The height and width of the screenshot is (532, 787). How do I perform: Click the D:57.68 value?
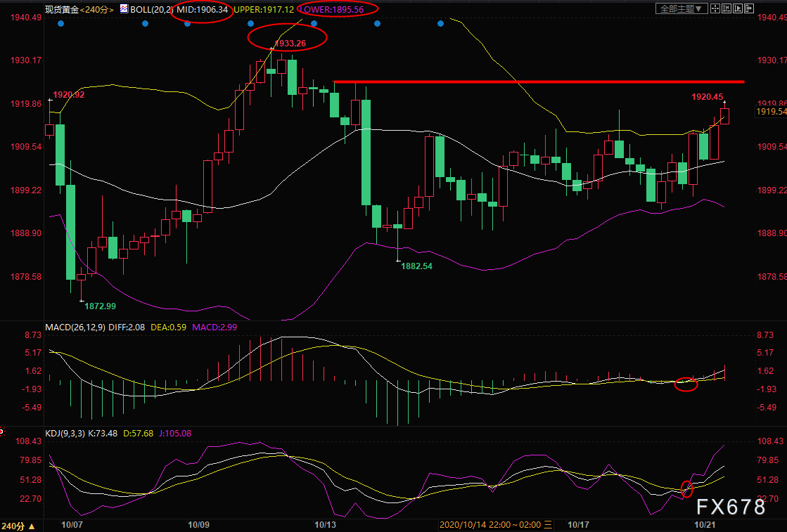tap(138, 433)
